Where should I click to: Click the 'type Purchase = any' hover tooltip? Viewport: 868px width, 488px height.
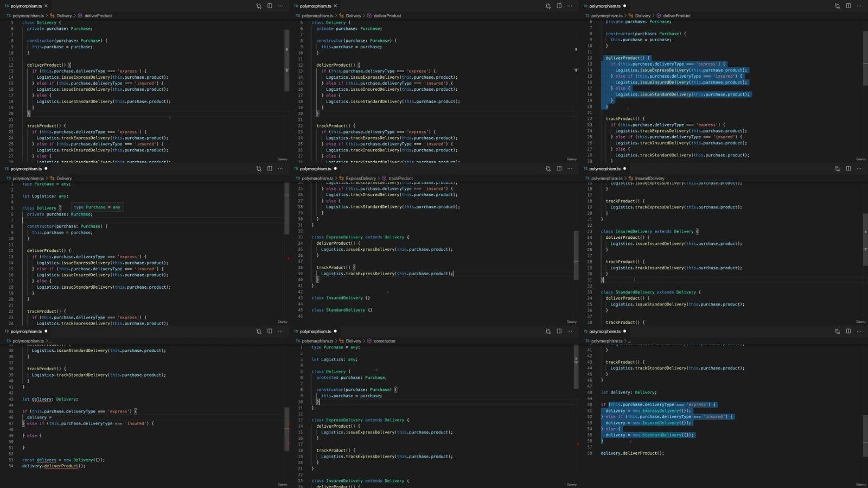coord(97,207)
